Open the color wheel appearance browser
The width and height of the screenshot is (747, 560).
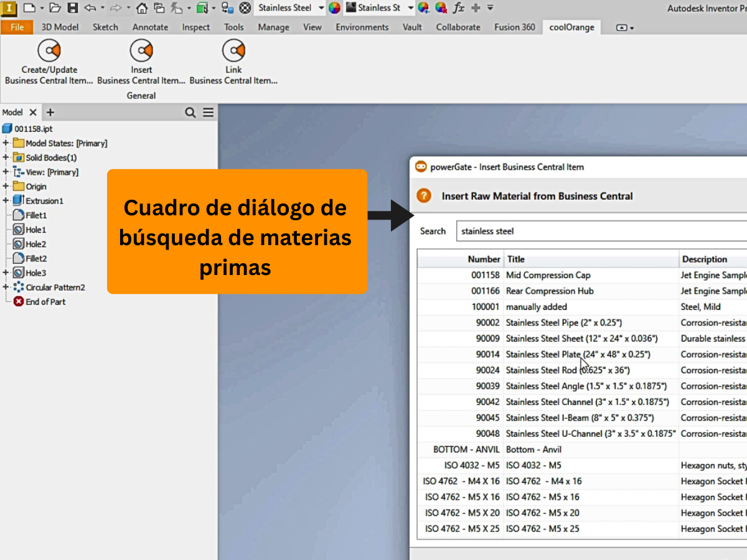click(x=335, y=8)
